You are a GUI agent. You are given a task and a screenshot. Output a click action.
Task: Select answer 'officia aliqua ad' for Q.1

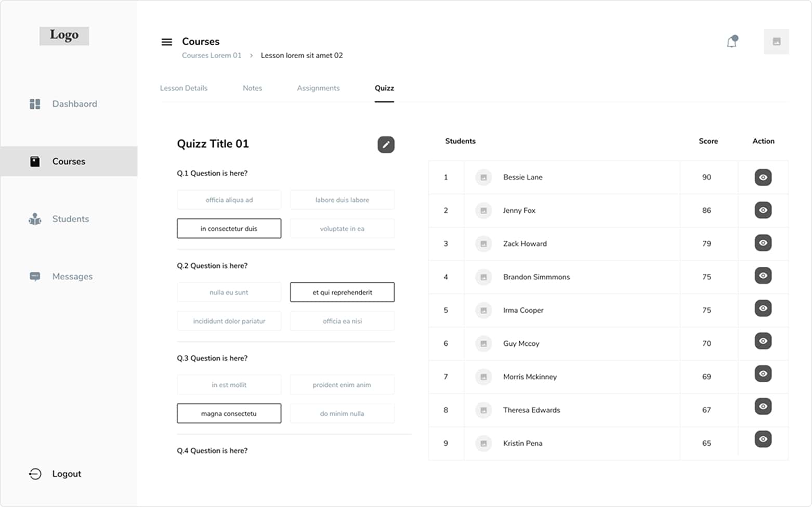click(x=229, y=200)
